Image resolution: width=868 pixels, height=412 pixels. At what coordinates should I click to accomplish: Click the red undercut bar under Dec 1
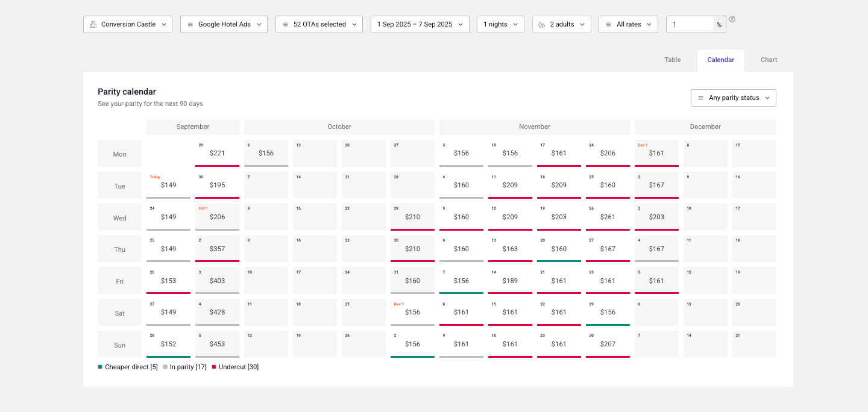(x=656, y=166)
